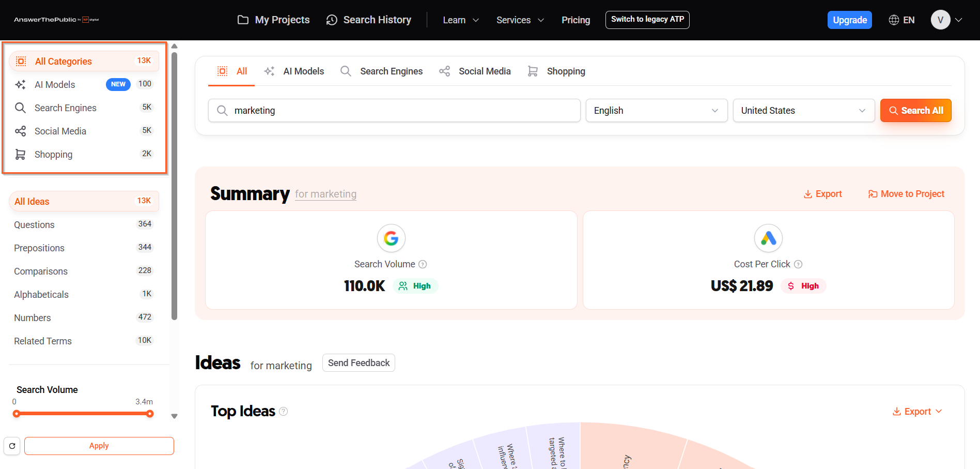Open the My Projects folder
980x469 pixels.
click(273, 20)
